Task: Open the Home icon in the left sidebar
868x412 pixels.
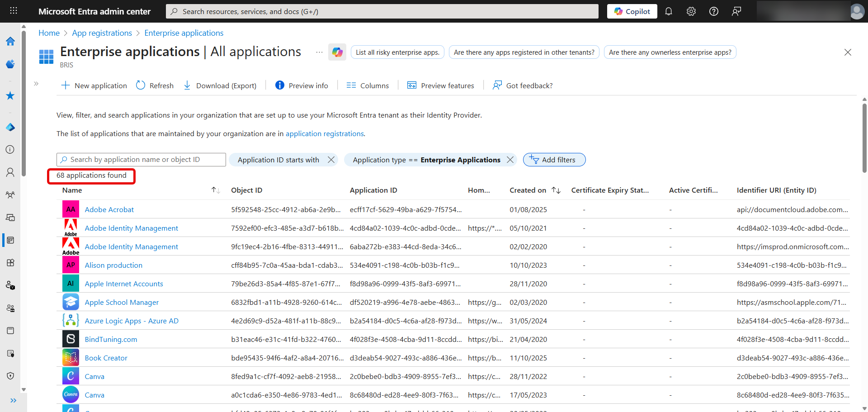Action: coord(10,41)
